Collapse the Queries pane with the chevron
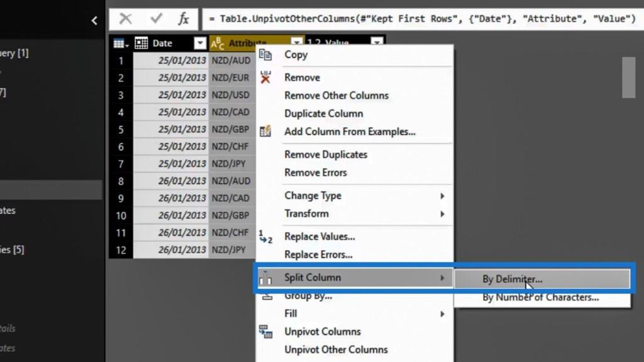Image resolution: width=644 pixels, height=362 pixels. 94,20
